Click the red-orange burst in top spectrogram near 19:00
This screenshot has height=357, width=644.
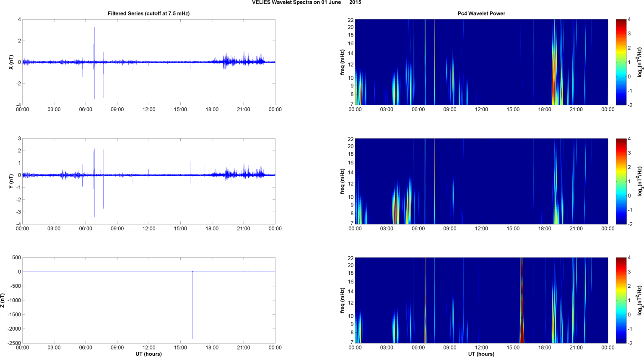(554, 76)
